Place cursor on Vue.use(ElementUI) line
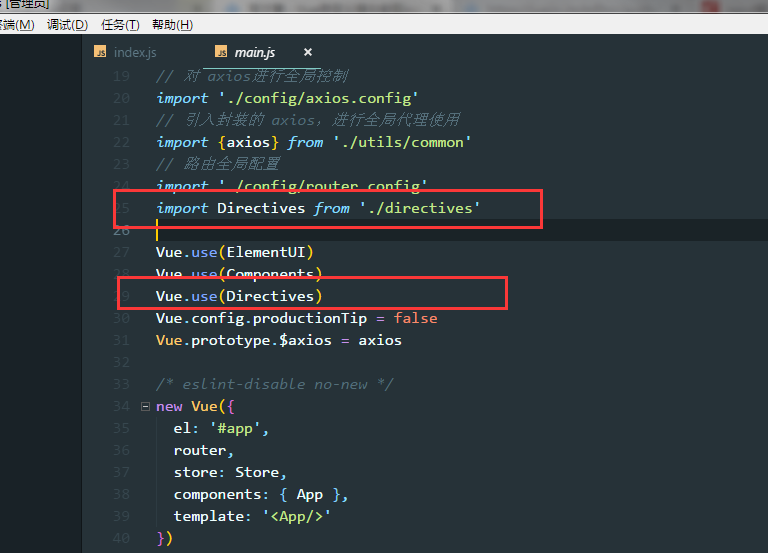The width and height of the screenshot is (768, 553). (x=234, y=252)
